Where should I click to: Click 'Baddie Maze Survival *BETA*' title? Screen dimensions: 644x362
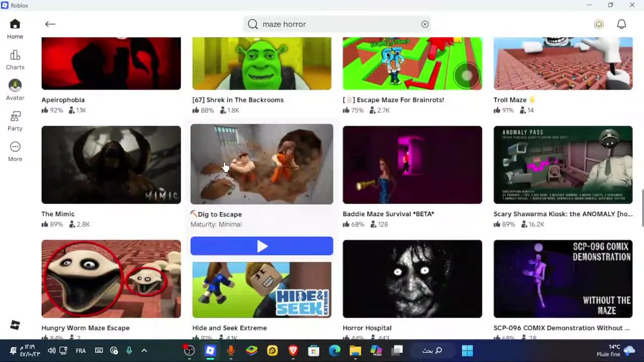tap(388, 214)
